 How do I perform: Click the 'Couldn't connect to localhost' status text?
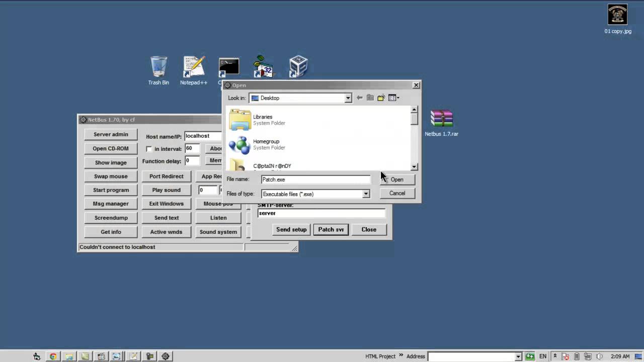click(x=117, y=247)
